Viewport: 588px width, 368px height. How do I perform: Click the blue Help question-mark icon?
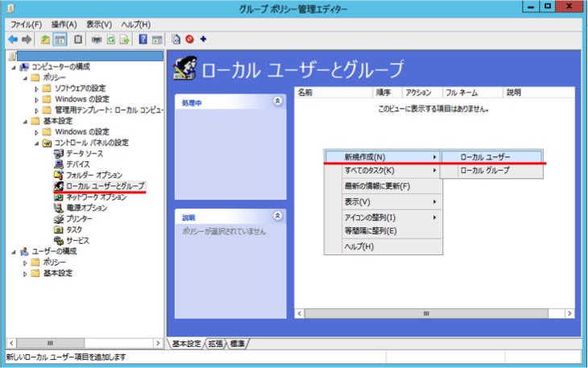pyautogui.click(x=143, y=39)
